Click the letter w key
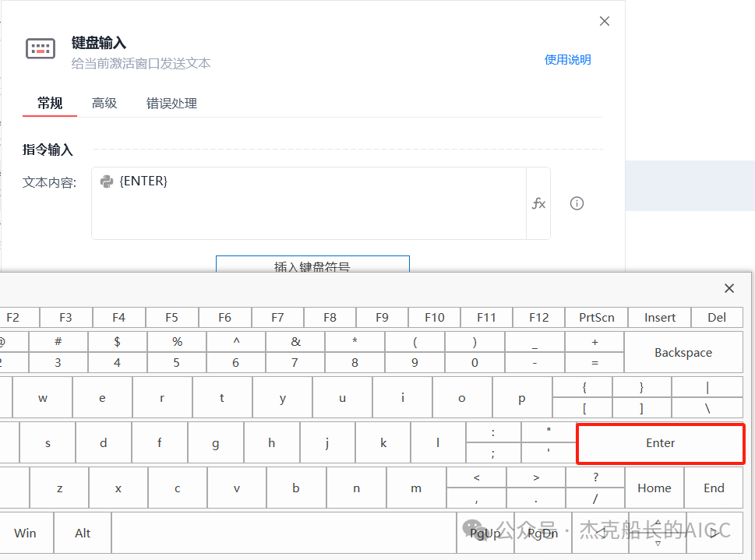The width and height of the screenshot is (755, 560). coord(42,398)
